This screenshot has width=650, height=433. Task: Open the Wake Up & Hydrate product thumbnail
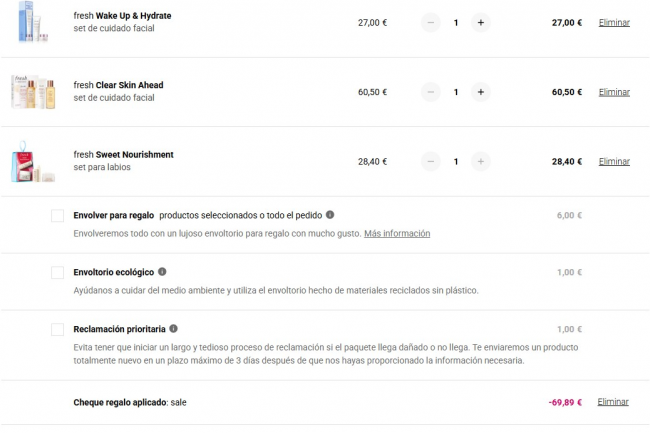coord(32,23)
